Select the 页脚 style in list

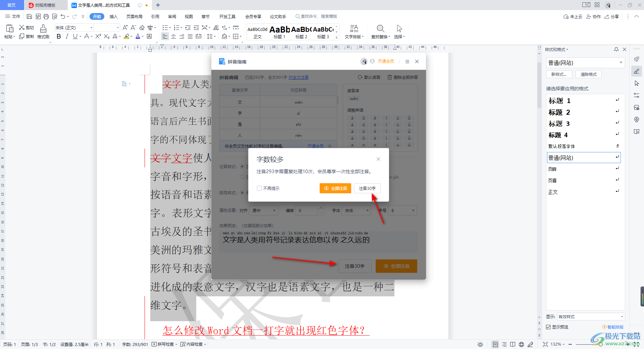point(584,169)
